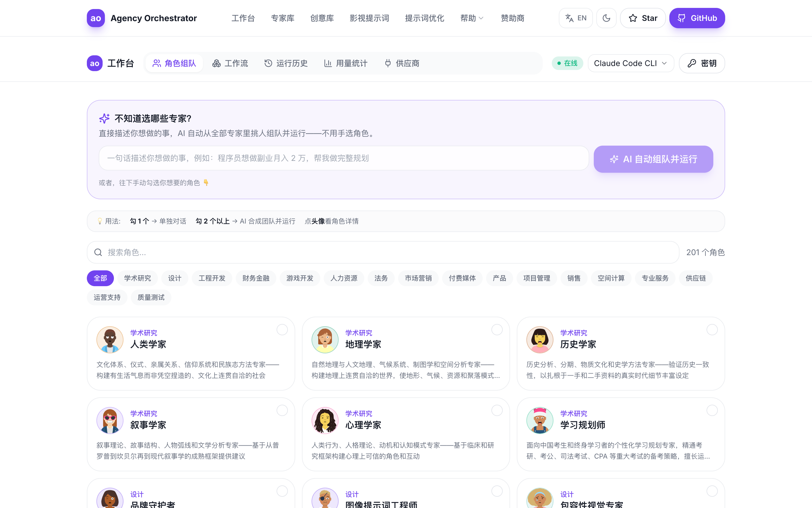The image size is (812, 508).
Task: Filter by 设计 category chip
Action: pyautogui.click(x=175, y=278)
